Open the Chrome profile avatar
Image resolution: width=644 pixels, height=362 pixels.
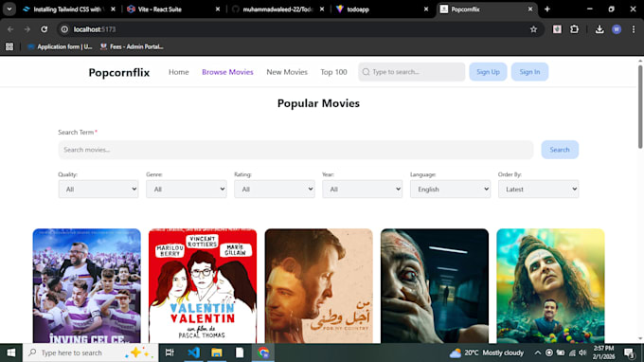coord(617,29)
